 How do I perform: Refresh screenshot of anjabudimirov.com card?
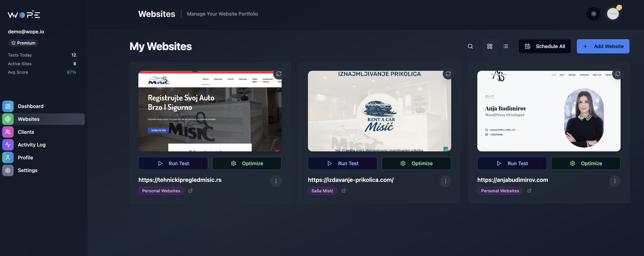(x=617, y=74)
